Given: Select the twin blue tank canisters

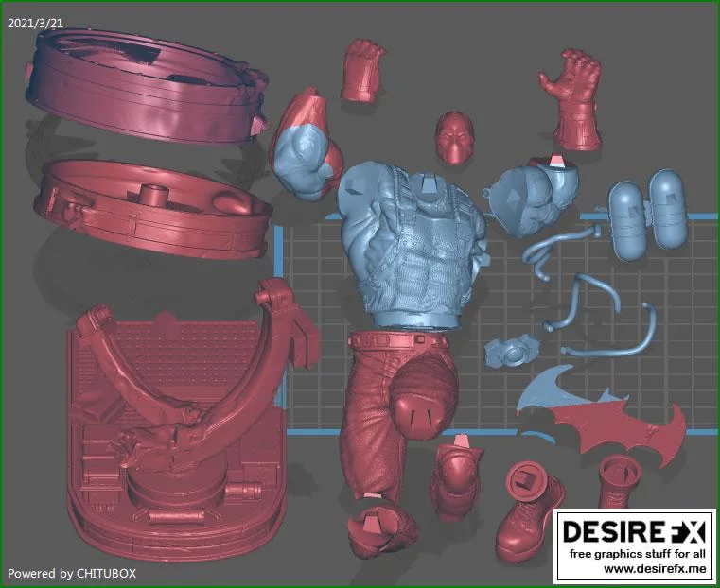Looking at the screenshot, I should click(x=648, y=215).
